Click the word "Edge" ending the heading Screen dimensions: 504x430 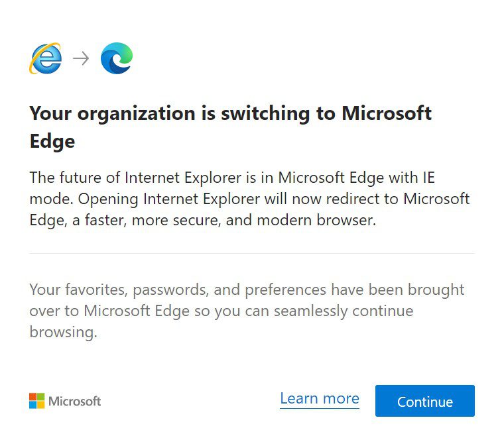point(52,141)
